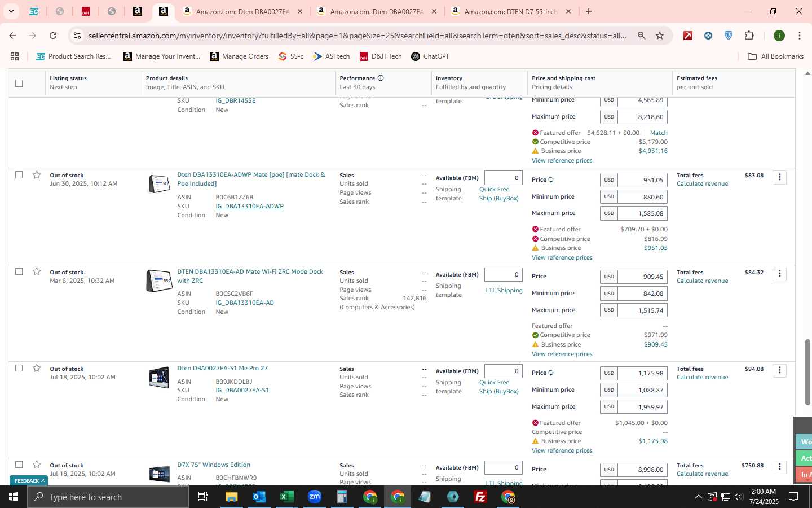The image size is (812, 508).
Task: Check the box for D7X 75" Windows Edition row
Action: click(x=19, y=465)
